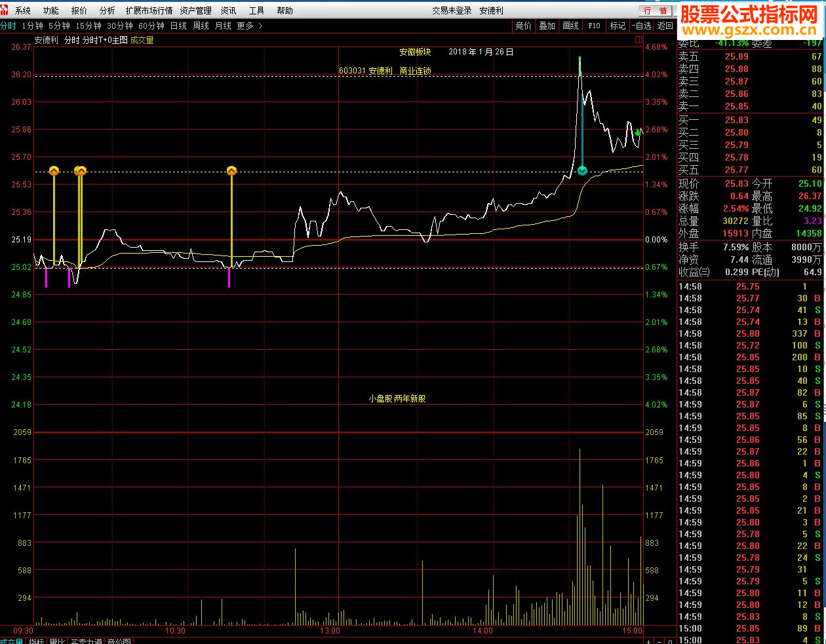Click the 行情 button in the title bar
This screenshot has width=826, height=644.
point(655,10)
